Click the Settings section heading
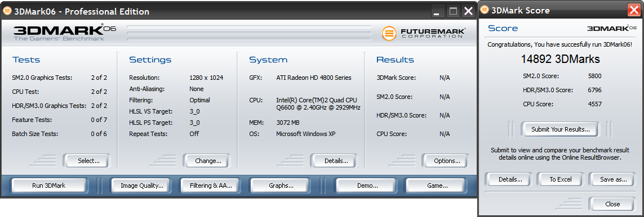The image size is (644, 217). (x=150, y=60)
